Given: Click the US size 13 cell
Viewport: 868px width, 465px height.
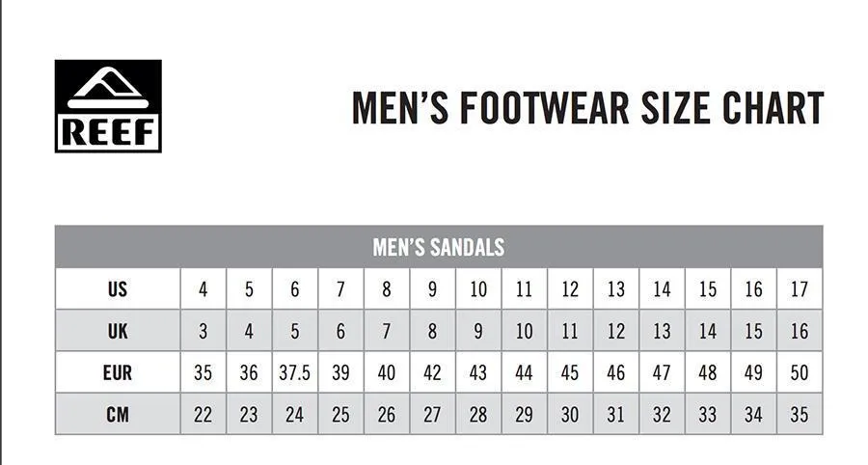Looking at the screenshot, I should [616, 289].
